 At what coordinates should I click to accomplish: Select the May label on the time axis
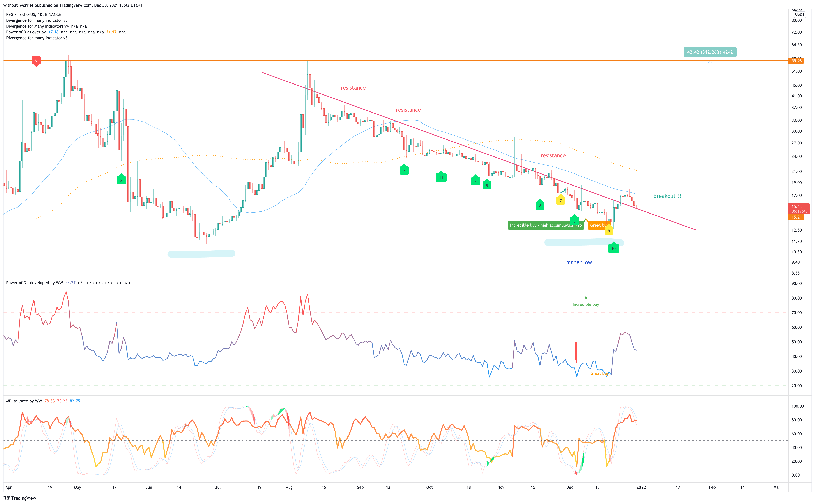click(77, 487)
